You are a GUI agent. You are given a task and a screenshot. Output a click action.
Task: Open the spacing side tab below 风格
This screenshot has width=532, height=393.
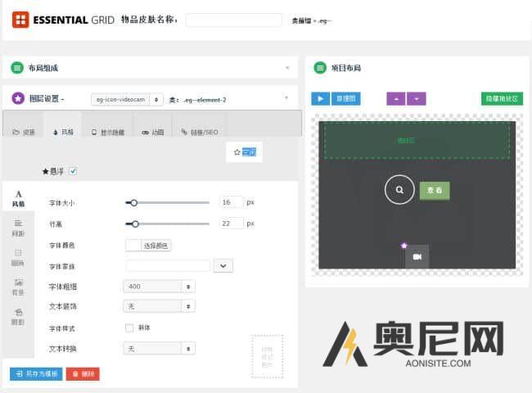(x=18, y=228)
